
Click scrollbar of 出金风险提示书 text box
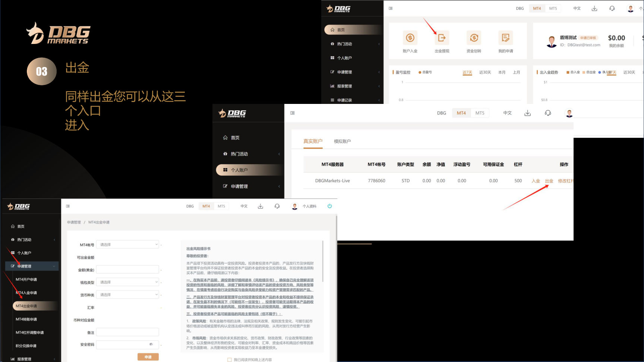[323, 261]
